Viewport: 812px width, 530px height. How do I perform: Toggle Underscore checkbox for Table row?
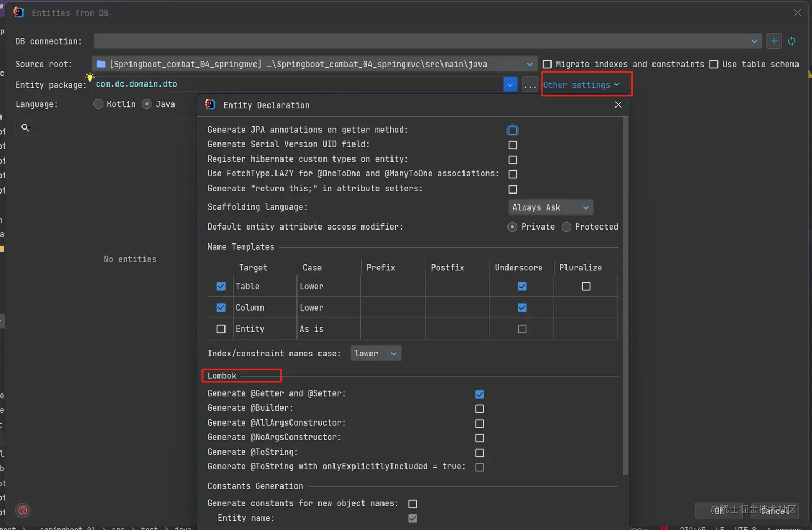point(522,287)
